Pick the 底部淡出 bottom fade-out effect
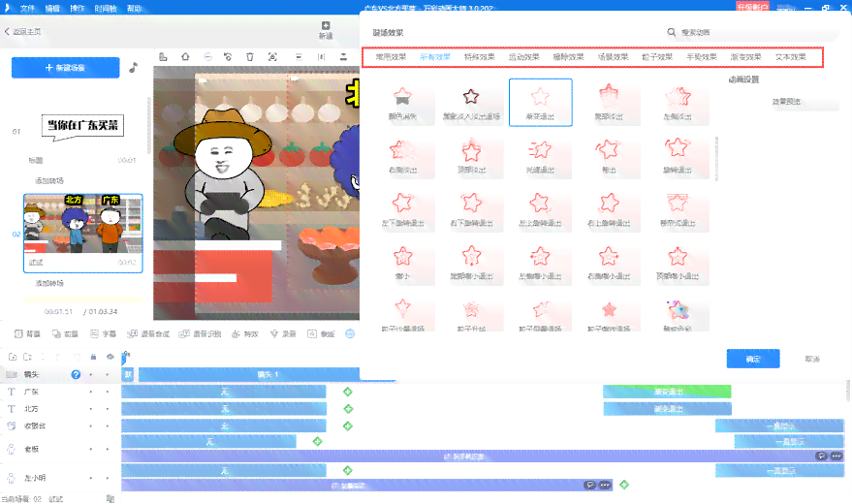 (x=609, y=103)
